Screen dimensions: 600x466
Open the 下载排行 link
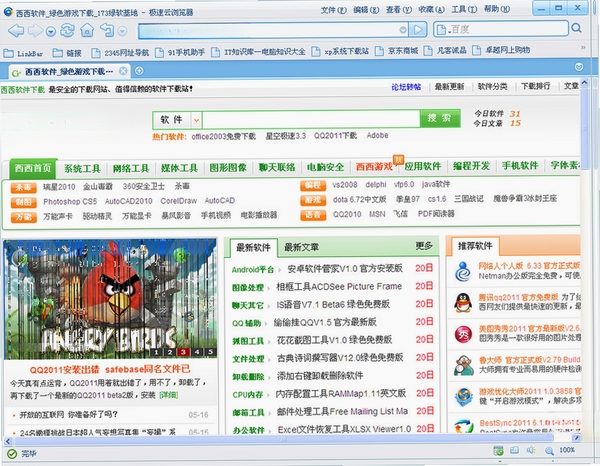535,86
